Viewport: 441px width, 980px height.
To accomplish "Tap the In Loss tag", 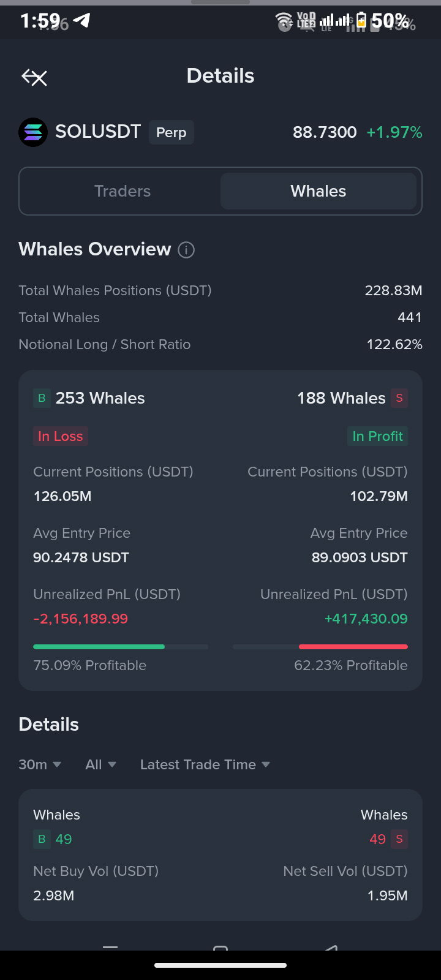I will coord(60,436).
